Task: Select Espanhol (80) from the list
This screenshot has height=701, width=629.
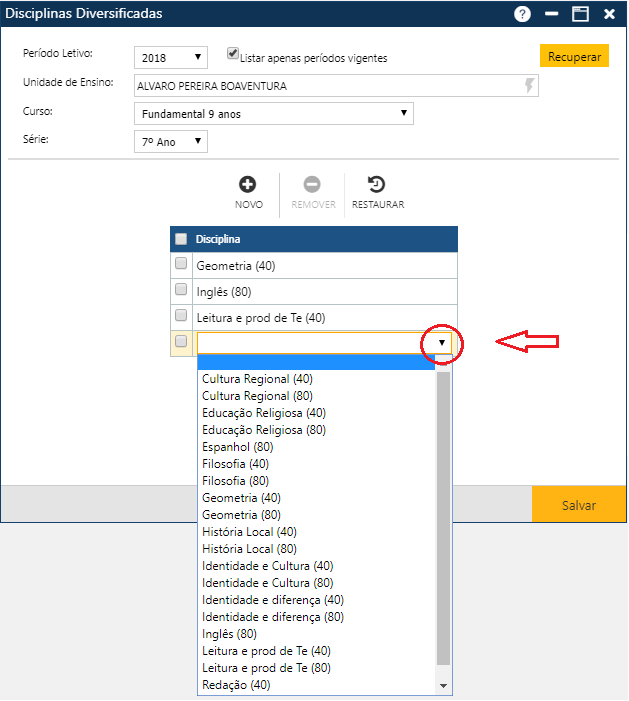Action: pyautogui.click(x=238, y=447)
